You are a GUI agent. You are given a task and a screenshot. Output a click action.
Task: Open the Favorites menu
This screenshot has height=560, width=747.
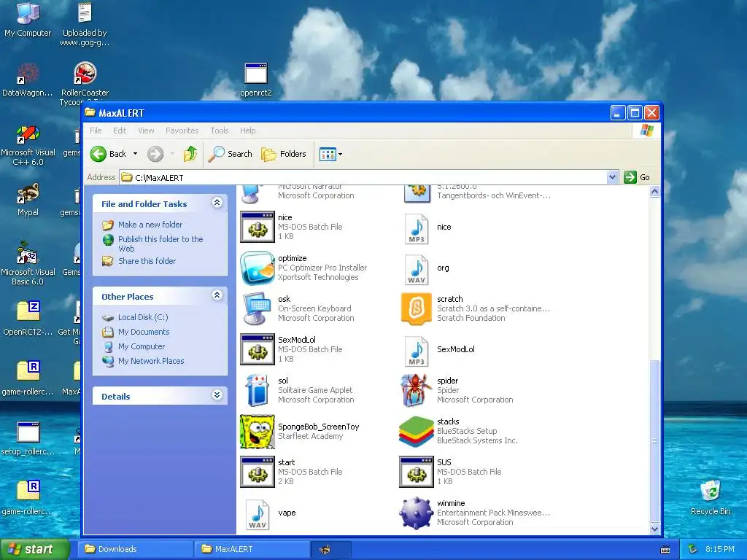pyautogui.click(x=182, y=131)
